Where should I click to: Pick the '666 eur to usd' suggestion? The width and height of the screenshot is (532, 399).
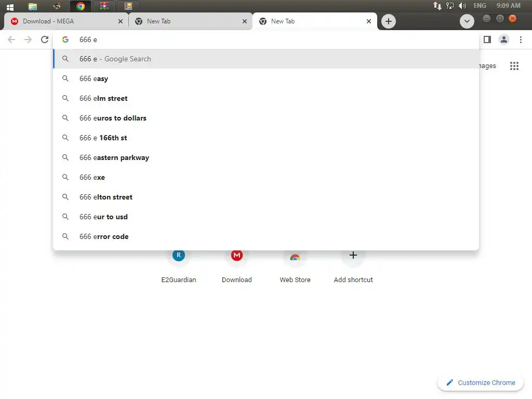(266, 217)
